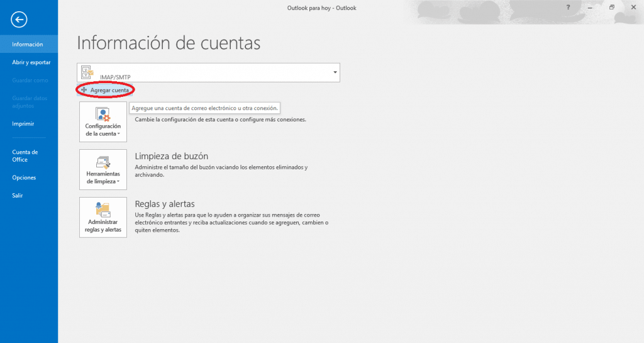Expand the IMAP/SMTP account dropdown
The image size is (644, 343).
tap(335, 72)
